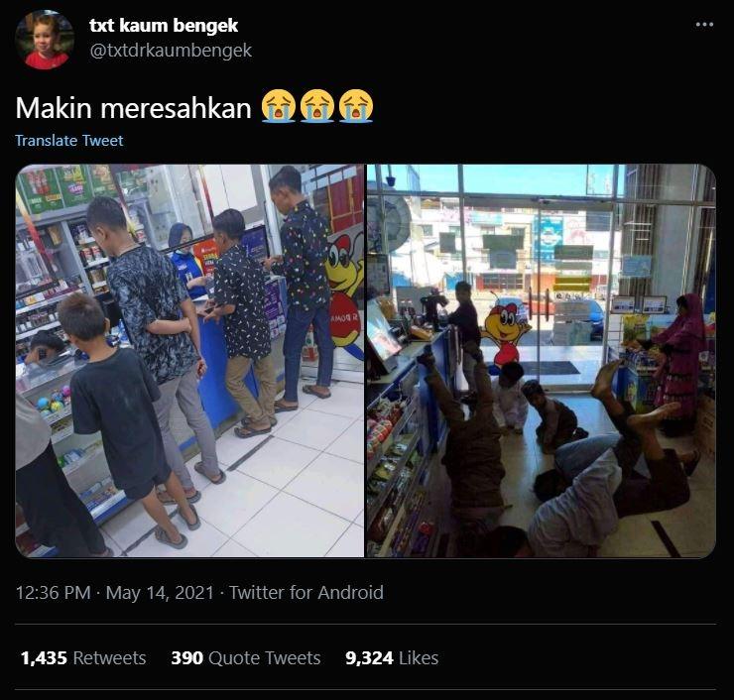Open the three-dot more options menu
Viewport: 734px width, 700px height.
coord(704,25)
